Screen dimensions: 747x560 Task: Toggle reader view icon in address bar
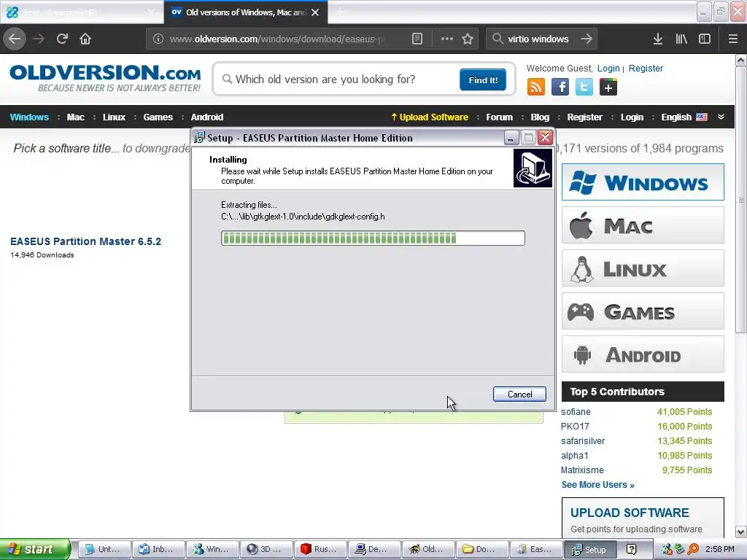tap(417, 39)
